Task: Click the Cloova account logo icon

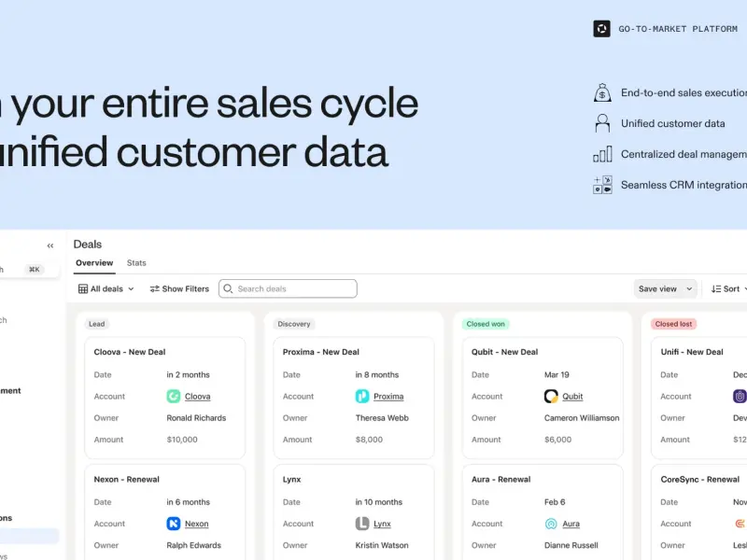Action: (174, 396)
